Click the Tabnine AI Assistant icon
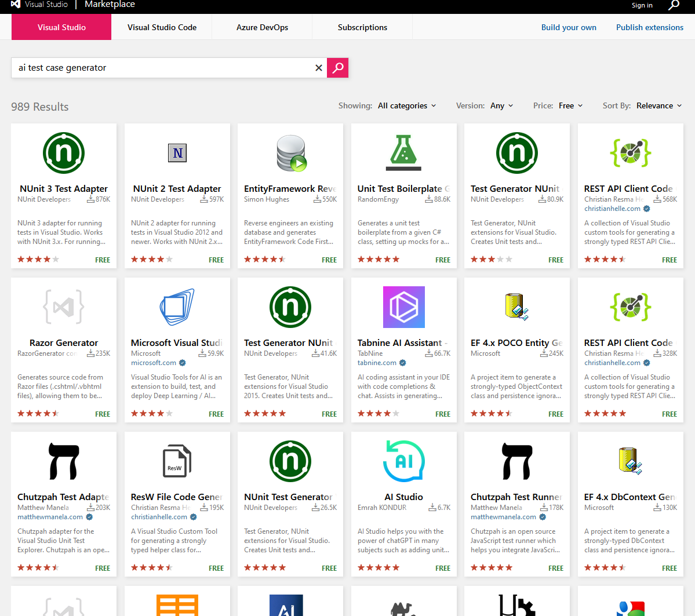The height and width of the screenshot is (616, 695). tap(403, 307)
